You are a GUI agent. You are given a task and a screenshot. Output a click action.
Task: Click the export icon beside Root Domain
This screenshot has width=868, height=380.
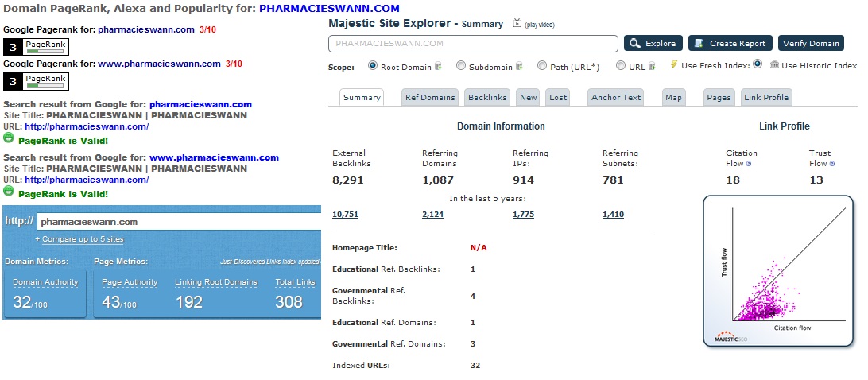(438, 67)
